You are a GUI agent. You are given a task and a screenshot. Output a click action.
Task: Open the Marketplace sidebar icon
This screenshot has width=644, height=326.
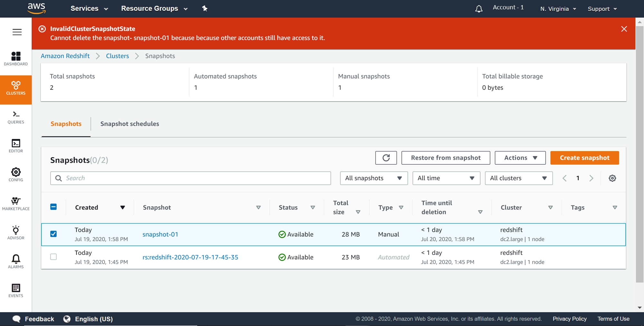16,204
